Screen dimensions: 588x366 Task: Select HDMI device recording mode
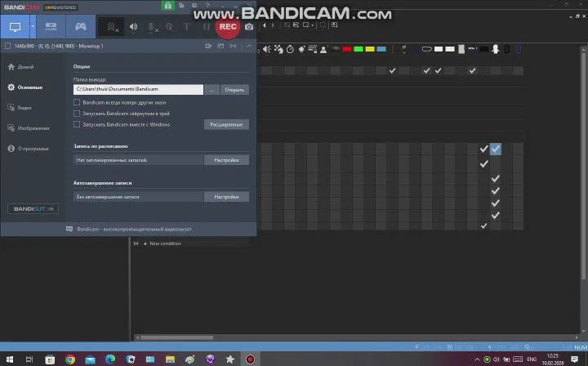click(x=51, y=27)
